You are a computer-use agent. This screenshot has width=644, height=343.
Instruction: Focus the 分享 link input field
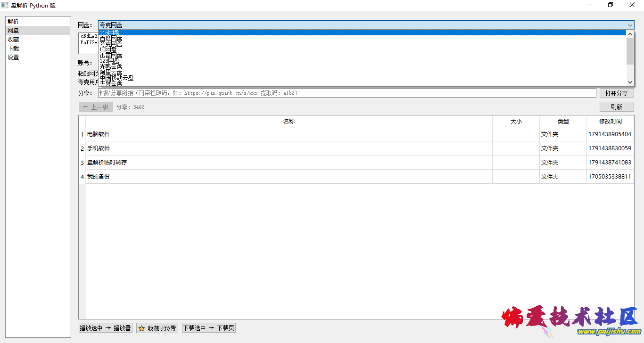click(347, 93)
